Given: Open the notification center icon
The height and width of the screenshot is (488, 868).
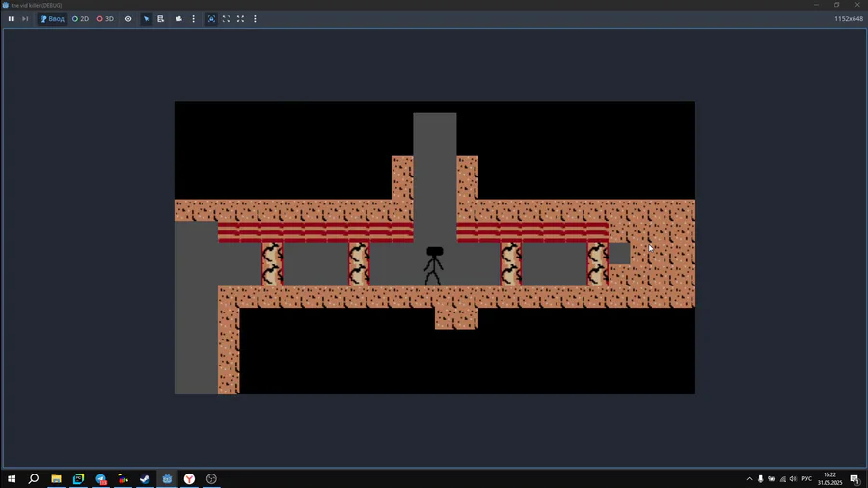Looking at the screenshot, I should pyautogui.click(x=855, y=479).
